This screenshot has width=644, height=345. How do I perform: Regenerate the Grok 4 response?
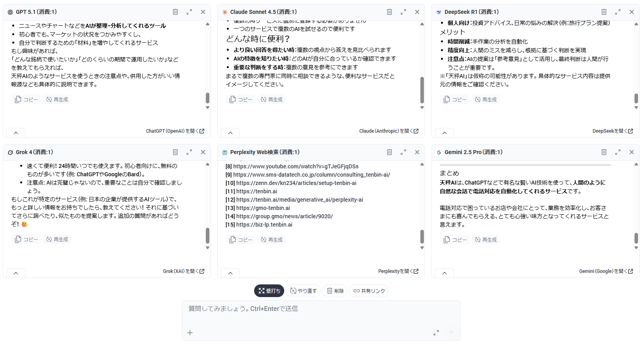click(x=57, y=239)
